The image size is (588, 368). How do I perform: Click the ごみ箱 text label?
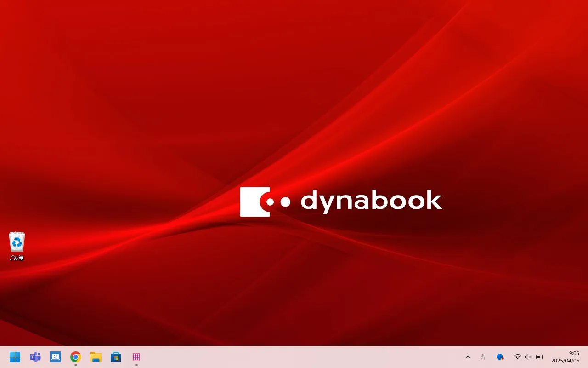click(17, 258)
